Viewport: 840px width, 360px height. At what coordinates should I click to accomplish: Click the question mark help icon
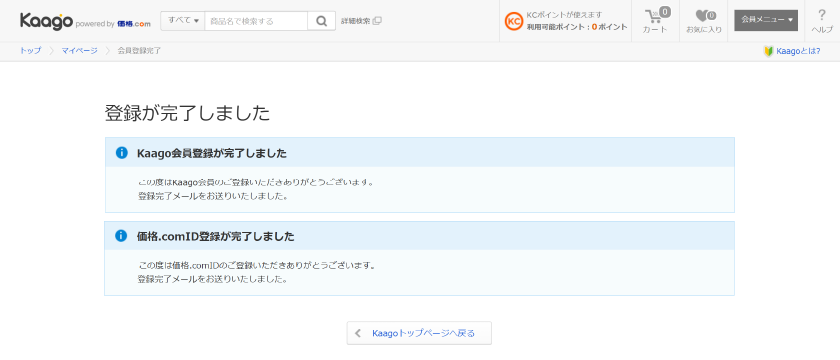coord(822,14)
